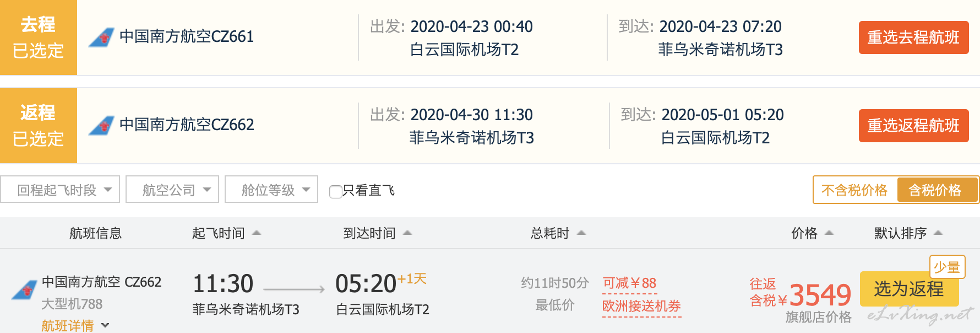Click airline logo in flight result row
This screenshot has height=333, width=980.
(x=24, y=290)
